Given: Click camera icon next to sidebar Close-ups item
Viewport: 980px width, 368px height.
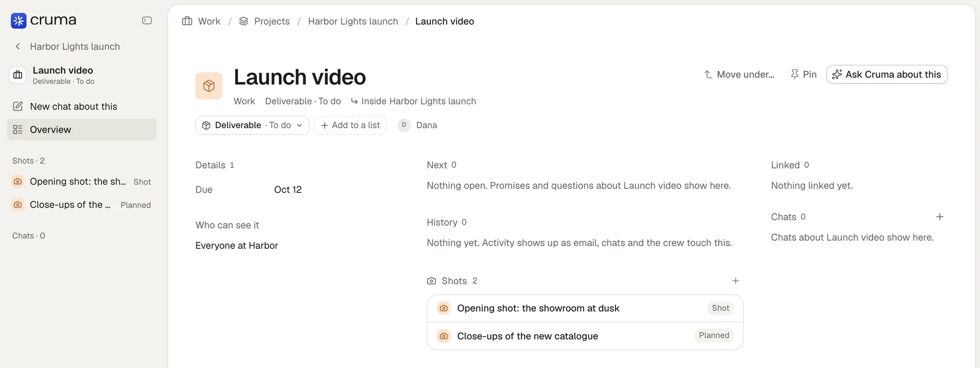Looking at the screenshot, I should click(x=18, y=205).
